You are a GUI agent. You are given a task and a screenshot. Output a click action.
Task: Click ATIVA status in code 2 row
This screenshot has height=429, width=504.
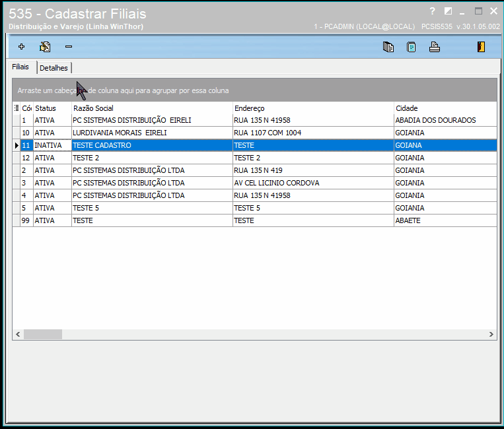[x=52, y=170]
